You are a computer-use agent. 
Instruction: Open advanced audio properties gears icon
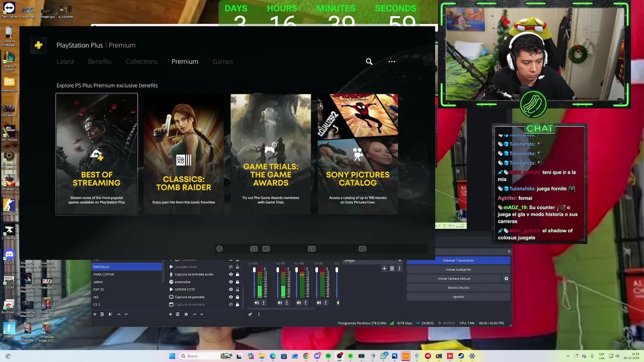tap(250, 314)
